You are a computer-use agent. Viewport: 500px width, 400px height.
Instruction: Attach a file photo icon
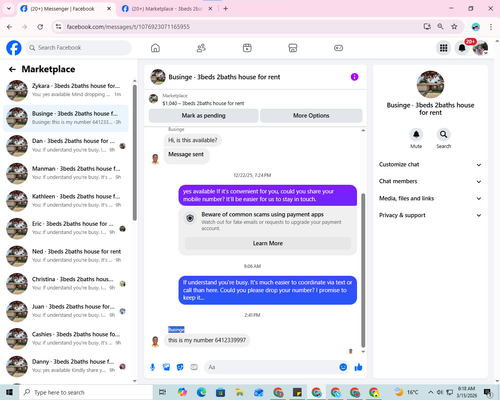point(166,367)
